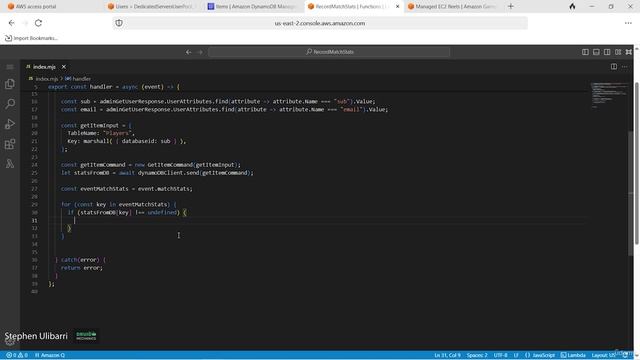640x360 pixels.
Task: Click the outer page vertical scrollbar
Action: (637, 163)
